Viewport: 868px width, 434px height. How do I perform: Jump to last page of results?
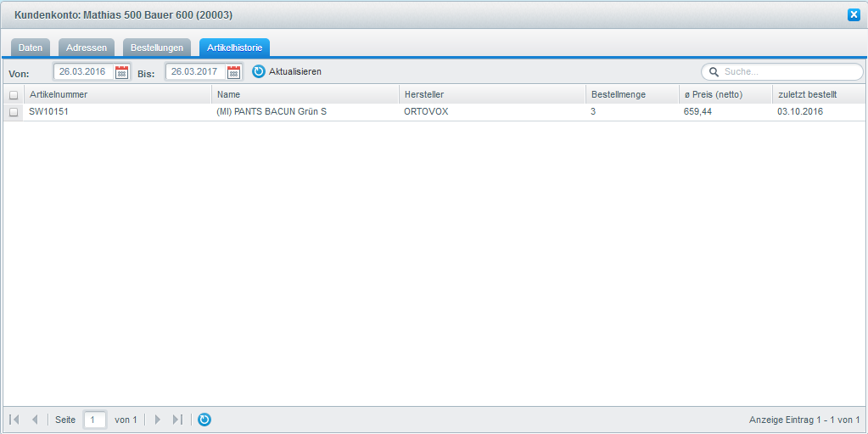point(177,420)
